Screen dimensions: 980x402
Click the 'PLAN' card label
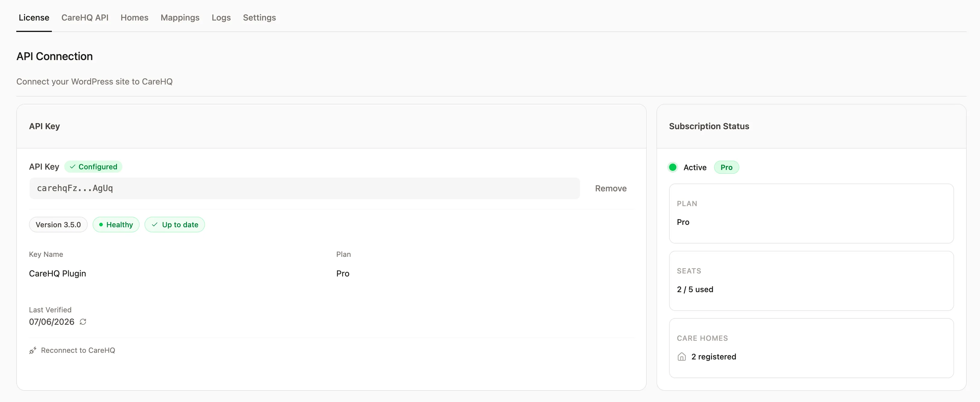(687, 204)
